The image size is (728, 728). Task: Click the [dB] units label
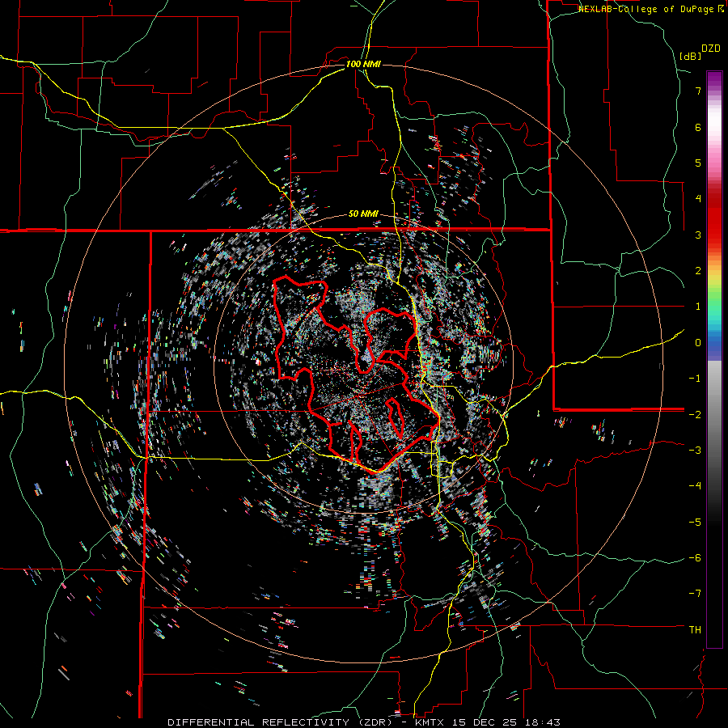click(691, 56)
